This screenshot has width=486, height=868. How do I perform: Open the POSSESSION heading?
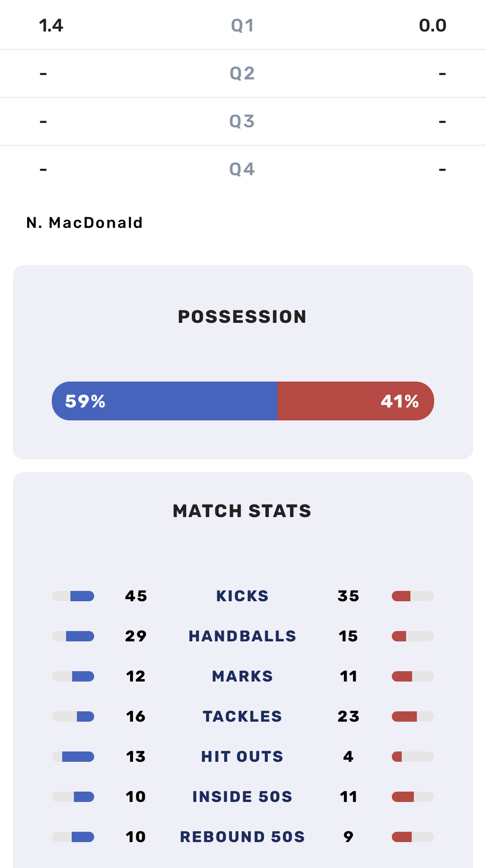(242, 317)
